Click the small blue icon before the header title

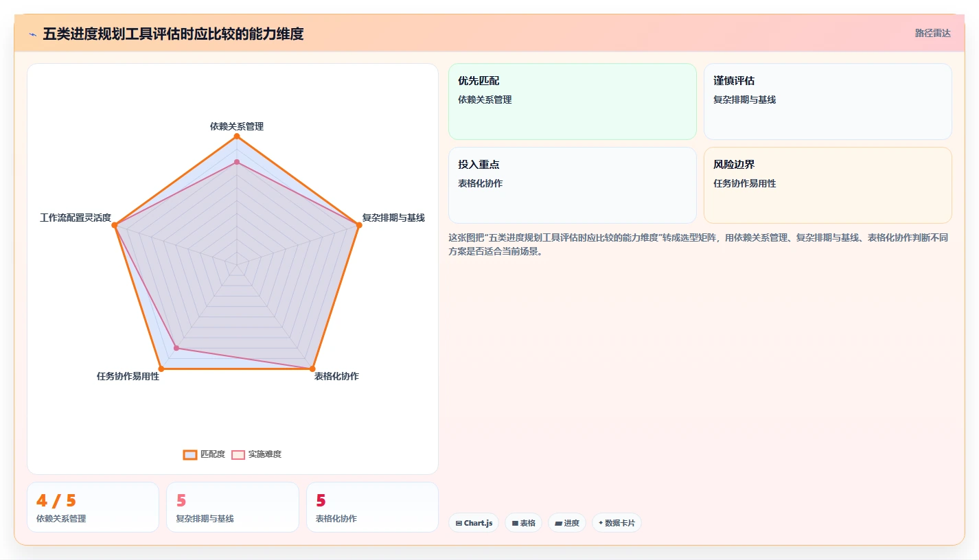(32, 34)
